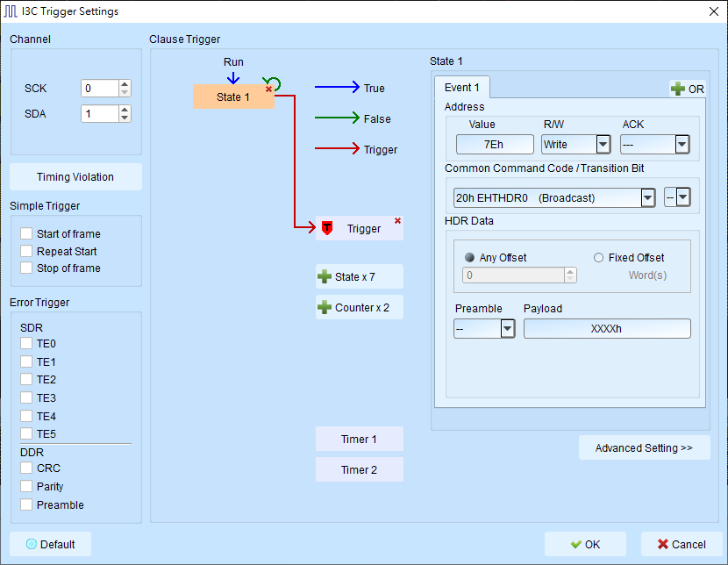
Task: Click the I3C waveform icon in title bar
Action: coord(11,11)
